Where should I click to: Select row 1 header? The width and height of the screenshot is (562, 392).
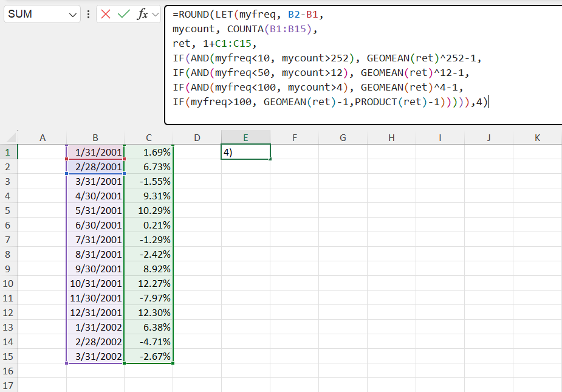coord(9,152)
